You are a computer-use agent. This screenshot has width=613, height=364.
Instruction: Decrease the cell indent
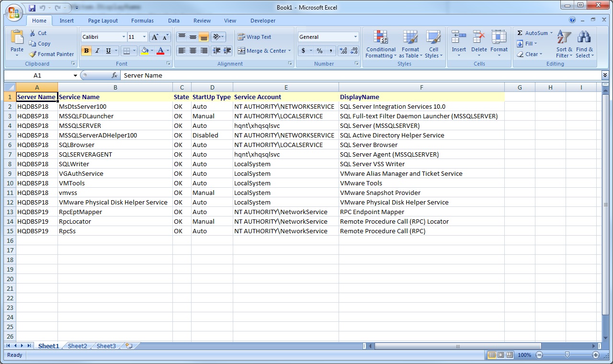216,51
